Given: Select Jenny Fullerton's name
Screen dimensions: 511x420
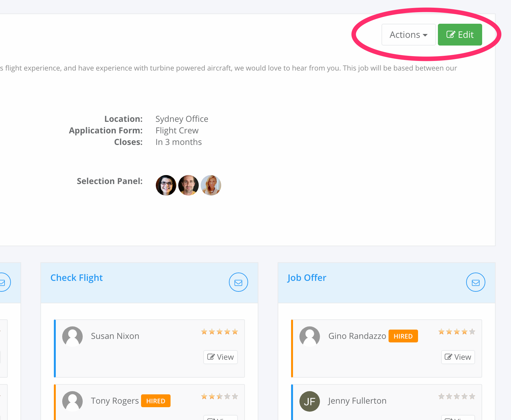Looking at the screenshot, I should (x=357, y=401).
